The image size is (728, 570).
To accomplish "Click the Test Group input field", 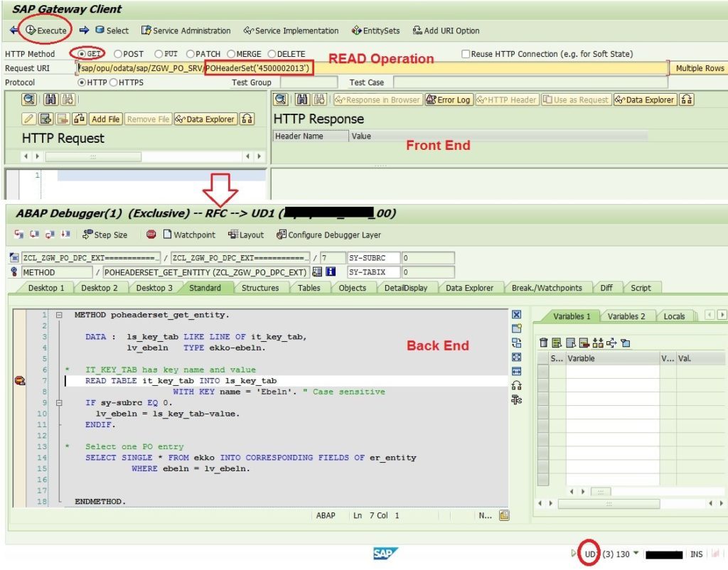I will (x=309, y=82).
